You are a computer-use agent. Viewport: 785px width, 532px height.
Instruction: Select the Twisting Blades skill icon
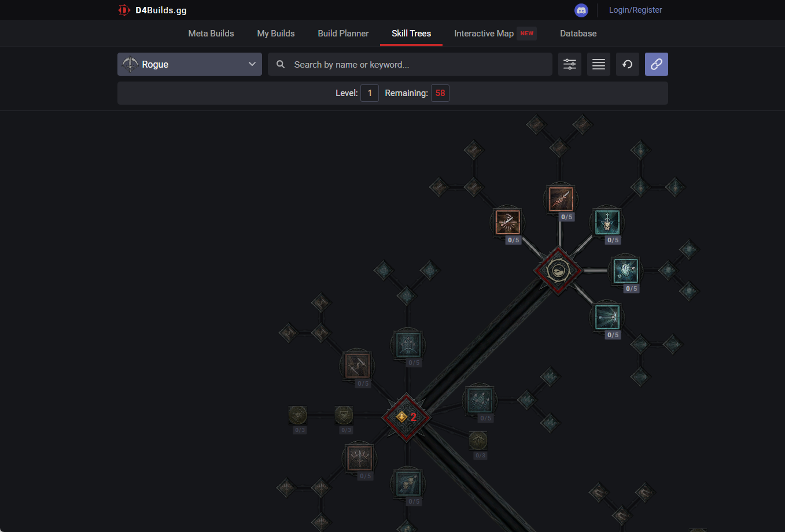pyautogui.click(x=358, y=365)
